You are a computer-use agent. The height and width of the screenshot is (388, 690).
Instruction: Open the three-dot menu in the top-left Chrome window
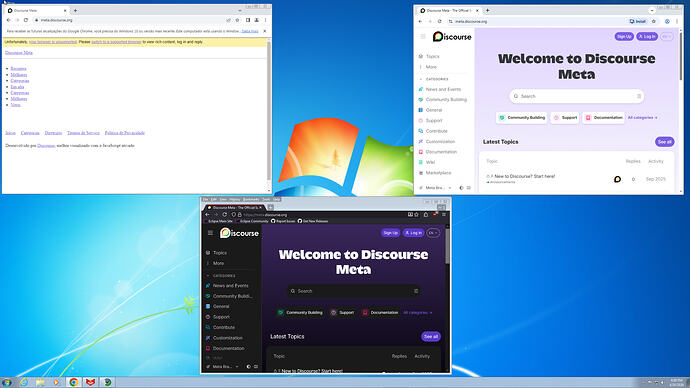click(x=265, y=20)
